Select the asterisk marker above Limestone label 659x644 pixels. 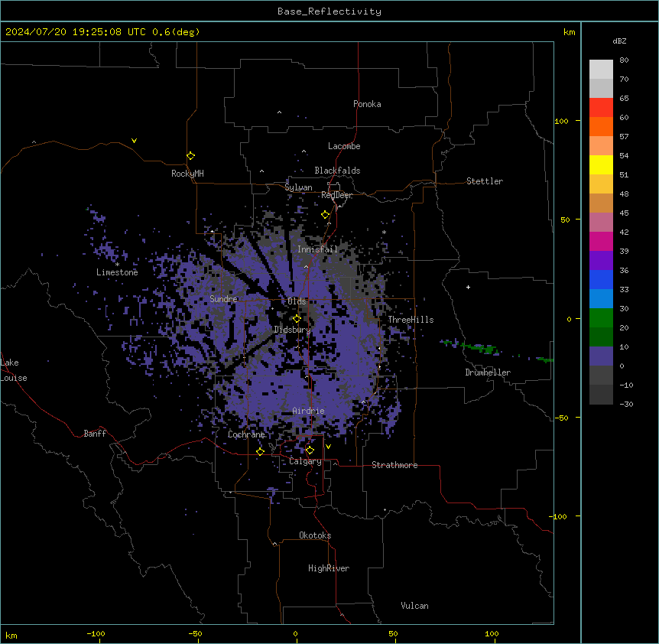(x=117, y=265)
